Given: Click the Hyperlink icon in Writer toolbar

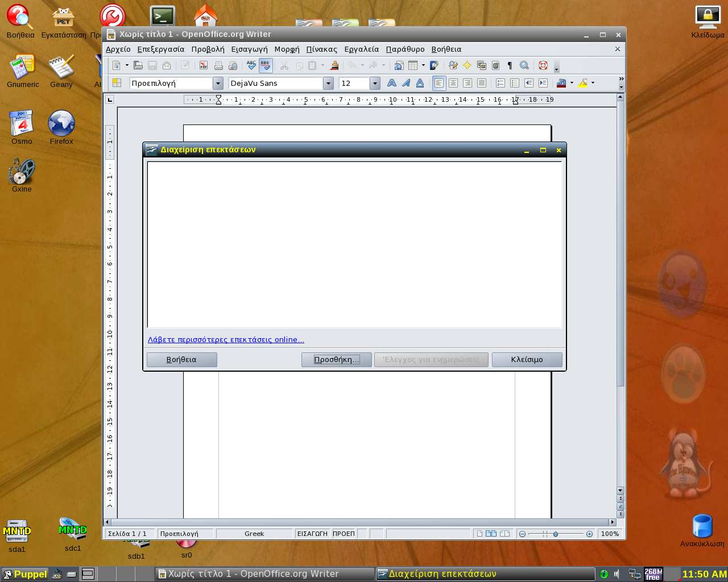Looking at the screenshot, I should [x=399, y=65].
